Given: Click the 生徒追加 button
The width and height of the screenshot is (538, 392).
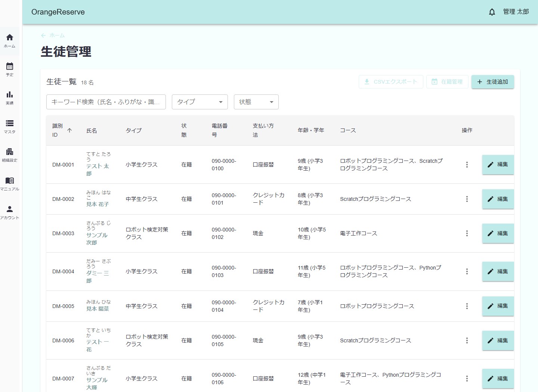Looking at the screenshot, I should pos(493,82).
